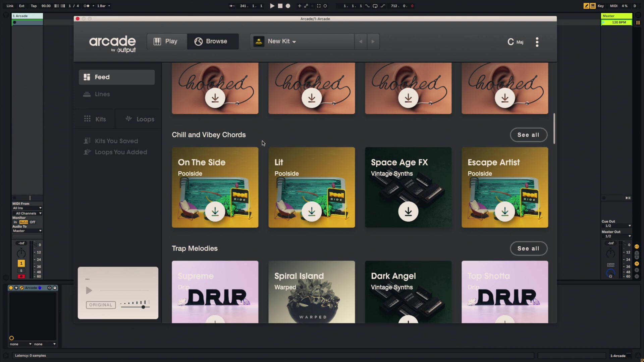The image size is (644, 362).
Task: Download the second Hooked kit
Action: point(312,98)
